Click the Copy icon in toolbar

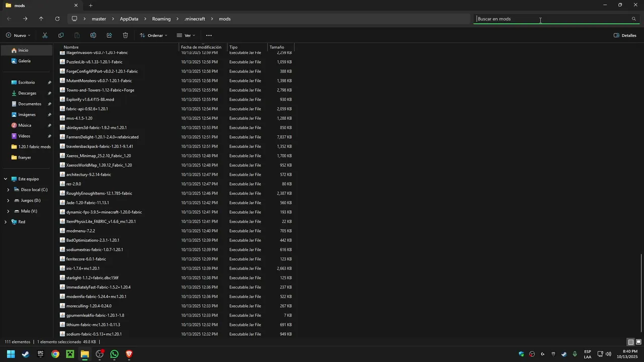(x=61, y=35)
